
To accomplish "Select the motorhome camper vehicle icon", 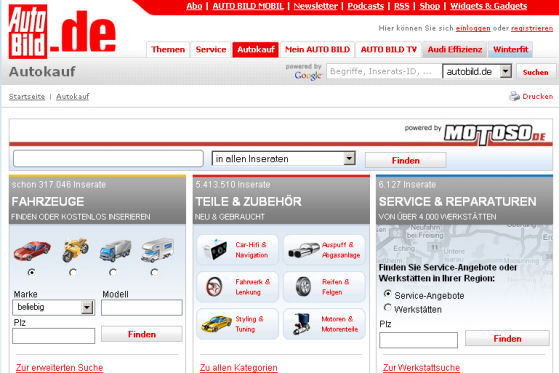I will (x=157, y=250).
